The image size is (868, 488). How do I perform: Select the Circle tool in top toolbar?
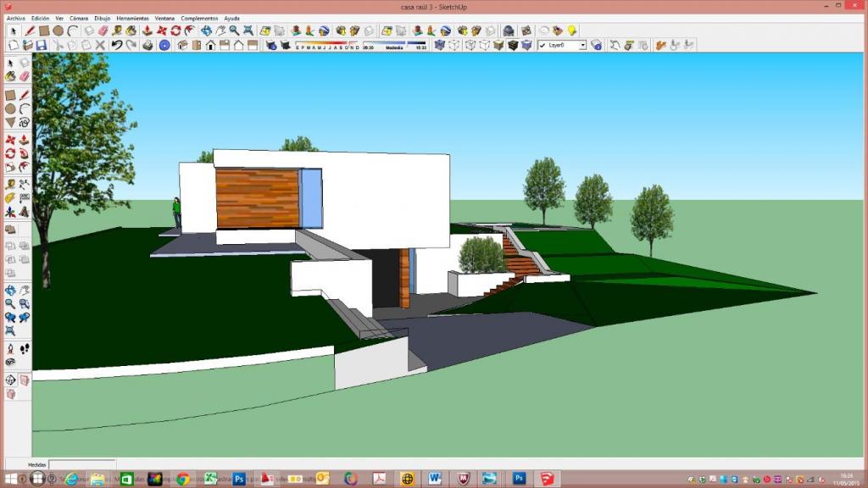coord(58,30)
